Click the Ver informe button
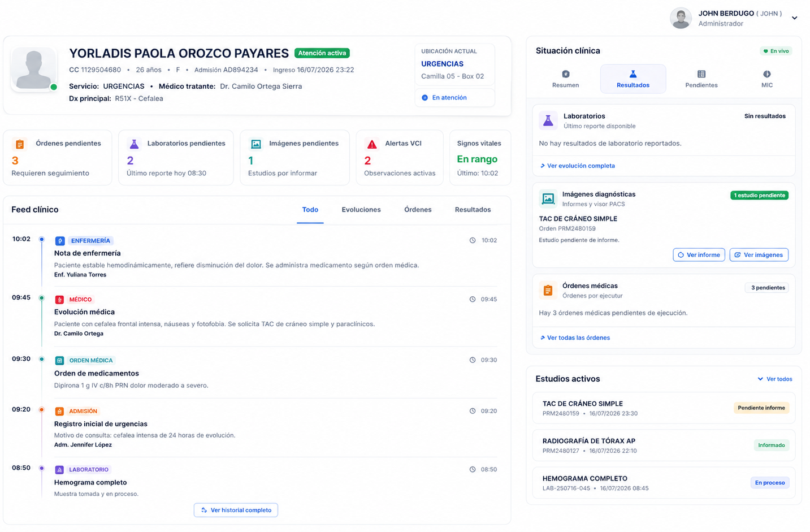Image resolution: width=810 pixels, height=532 pixels. click(699, 255)
